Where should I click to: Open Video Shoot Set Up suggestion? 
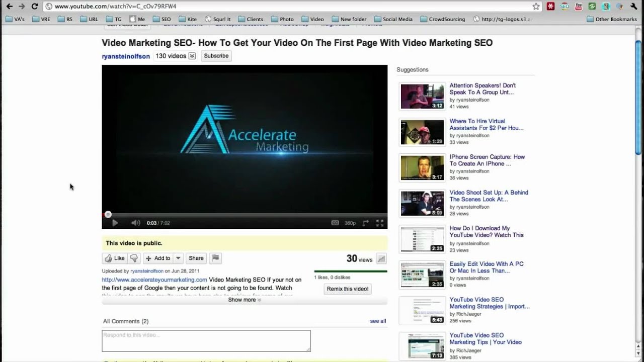point(489,196)
